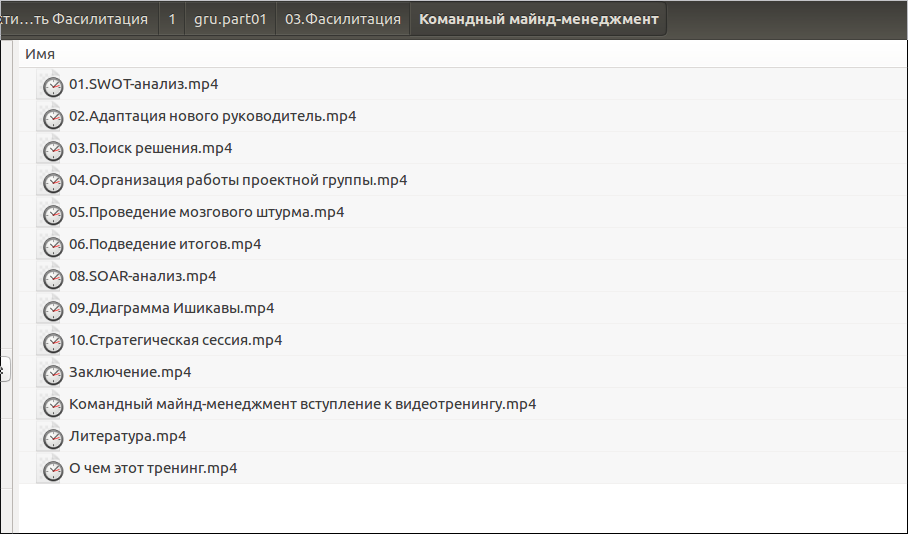Click the file icon of Заключение.mp4
The height and width of the screenshot is (534, 908).
pyautogui.click(x=52, y=373)
